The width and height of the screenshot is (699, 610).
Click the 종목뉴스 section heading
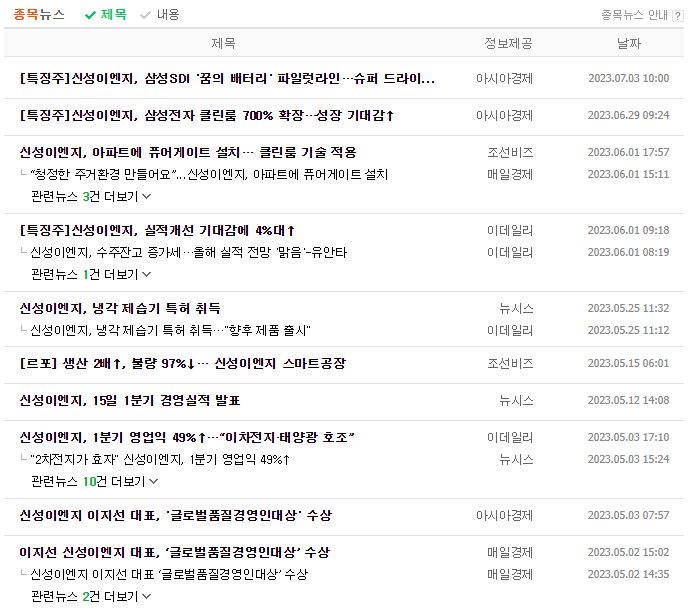click(39, 15)
